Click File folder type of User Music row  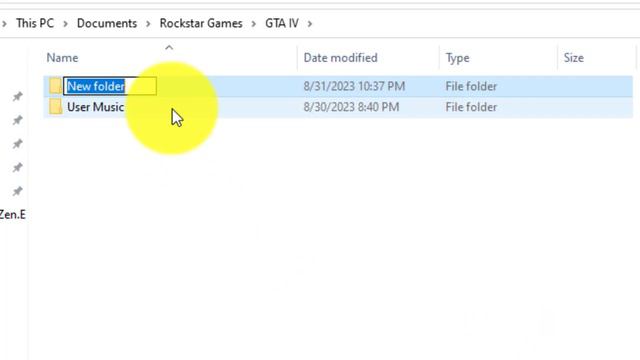471,107
